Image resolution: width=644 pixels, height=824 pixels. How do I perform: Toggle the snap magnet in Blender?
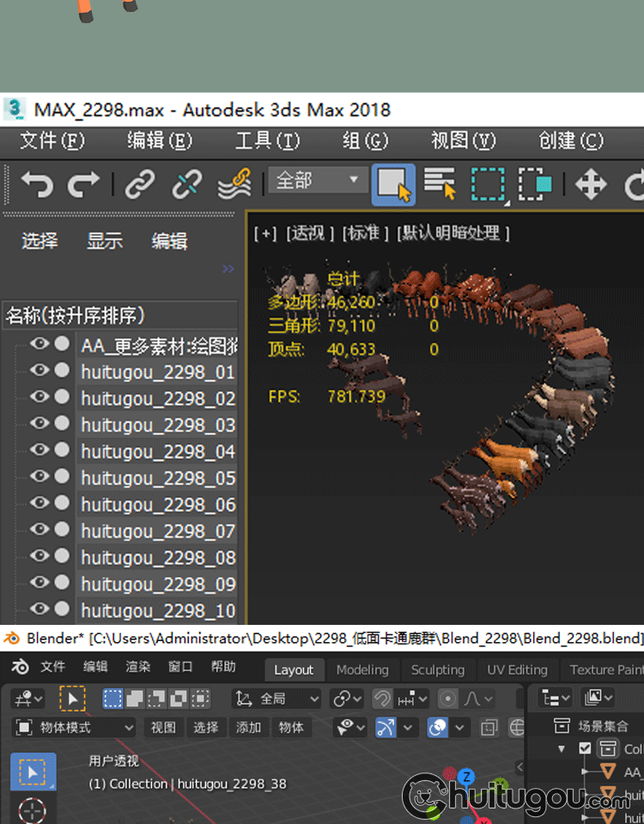[x=382, y=699]
